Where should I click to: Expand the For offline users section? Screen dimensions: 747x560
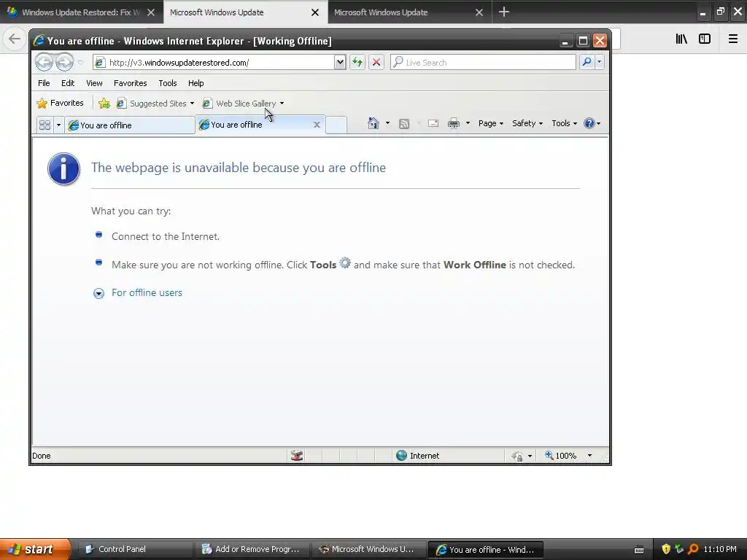click(98, 293)
